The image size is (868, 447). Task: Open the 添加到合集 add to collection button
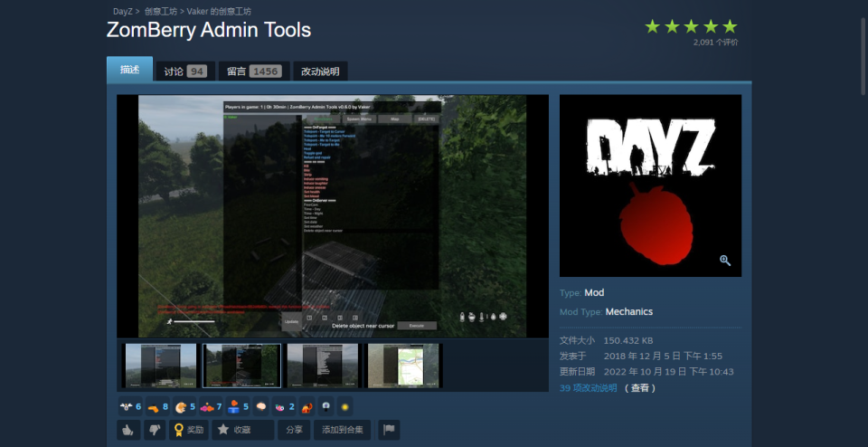pyautogui.click(x=342, y=430)
